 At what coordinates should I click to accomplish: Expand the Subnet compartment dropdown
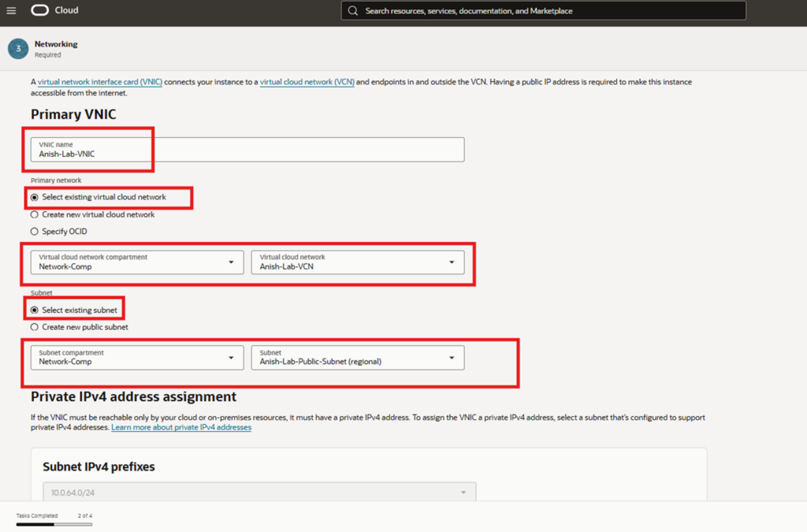pyautogui.click(x=137, y=358)
